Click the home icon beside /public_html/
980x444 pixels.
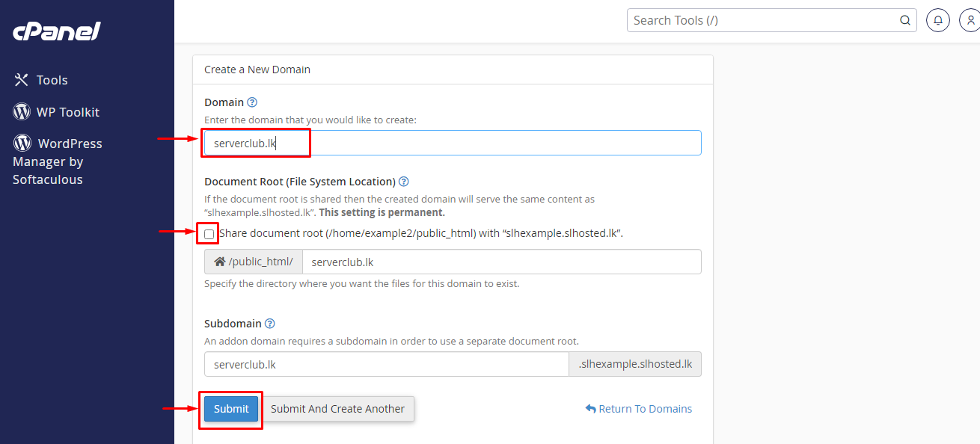tap(218, 262)
